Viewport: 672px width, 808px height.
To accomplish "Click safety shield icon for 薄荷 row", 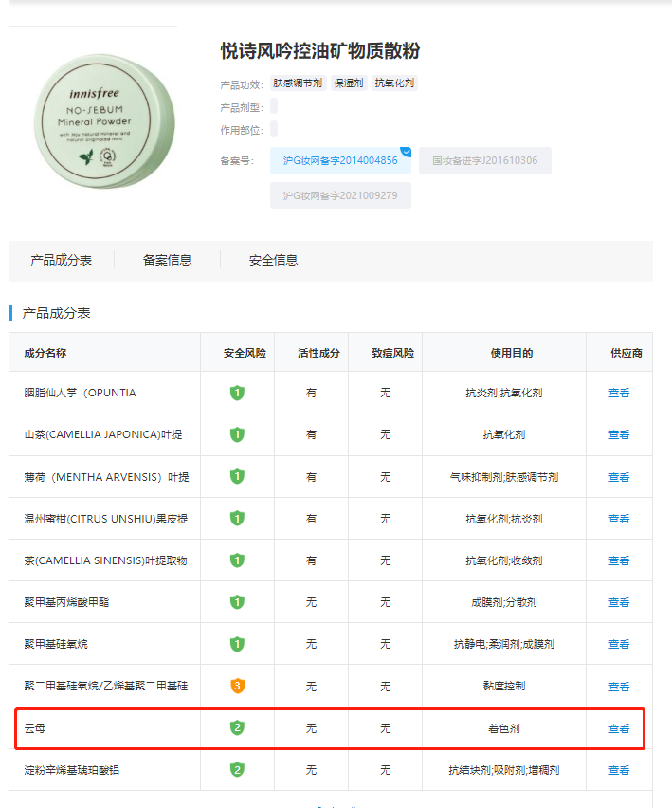I will pos(237,477).
